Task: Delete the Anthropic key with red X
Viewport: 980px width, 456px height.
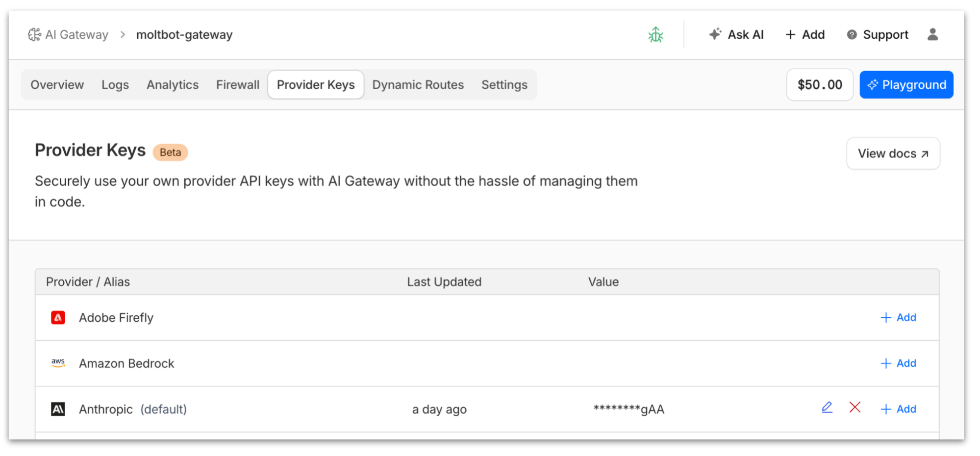Action: pyautogui.click(x=855, y=407)
